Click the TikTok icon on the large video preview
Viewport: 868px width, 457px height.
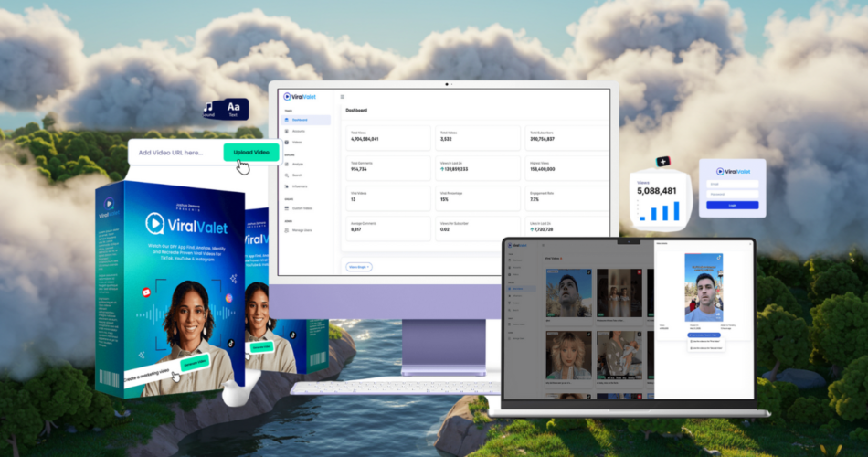pyautogui.click(x=719, y=258)
